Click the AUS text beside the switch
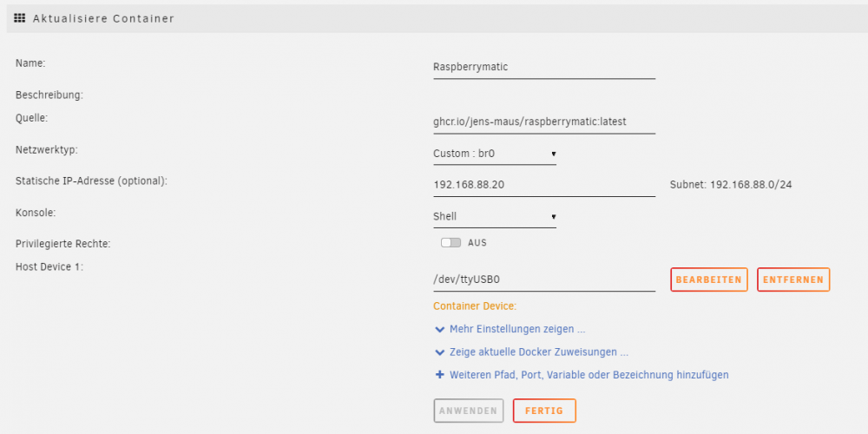 (x=477, y=242)
